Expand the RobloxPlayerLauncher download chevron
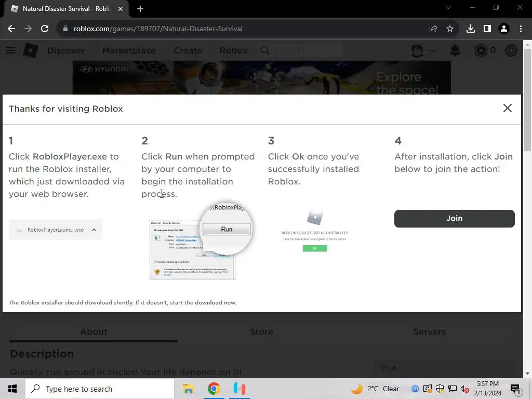532x399 pixels. pos(94,230)
